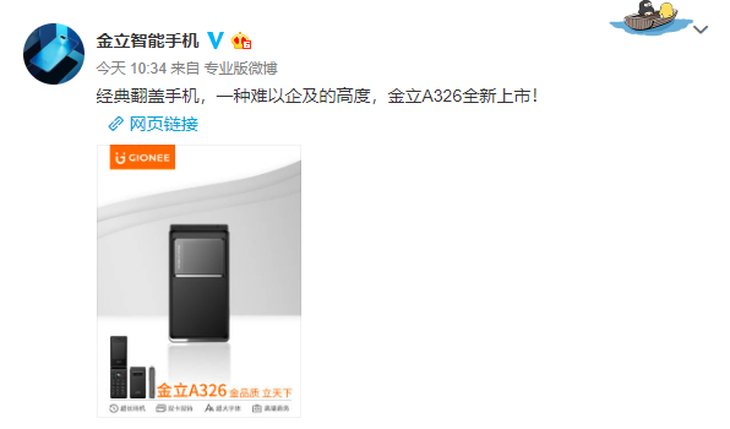Click the penguin boat decoration graphic
Screen dimensions: 730x429
click(x=651, y=17)
